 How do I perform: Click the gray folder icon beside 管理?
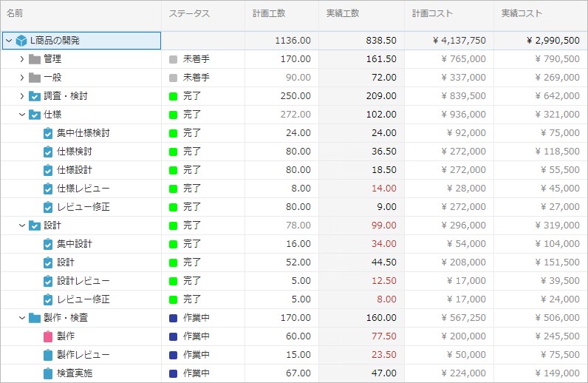pyautogui.click(x=35, y=59)
